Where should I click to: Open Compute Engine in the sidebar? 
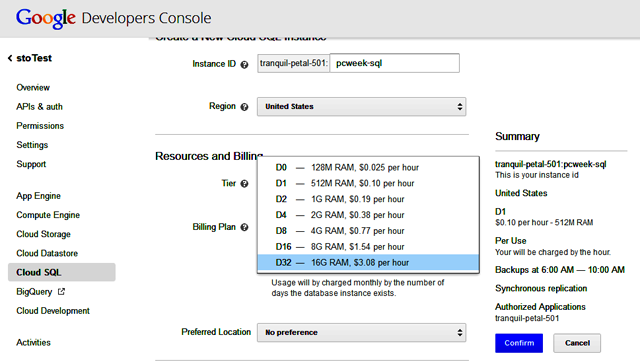coord(48,215)
